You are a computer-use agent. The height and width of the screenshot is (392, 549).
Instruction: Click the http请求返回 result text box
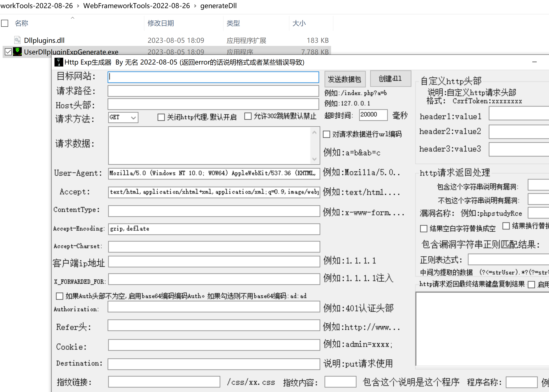point(482,329)
